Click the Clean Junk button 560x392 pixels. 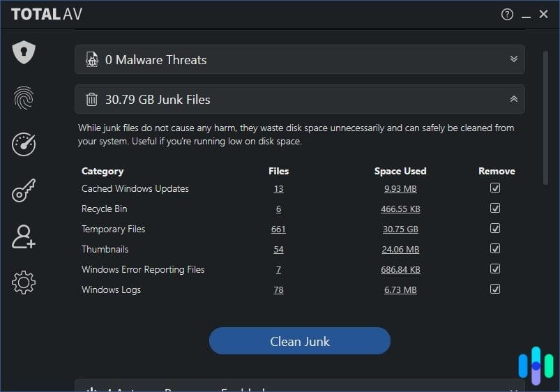[x=299, y=341]
